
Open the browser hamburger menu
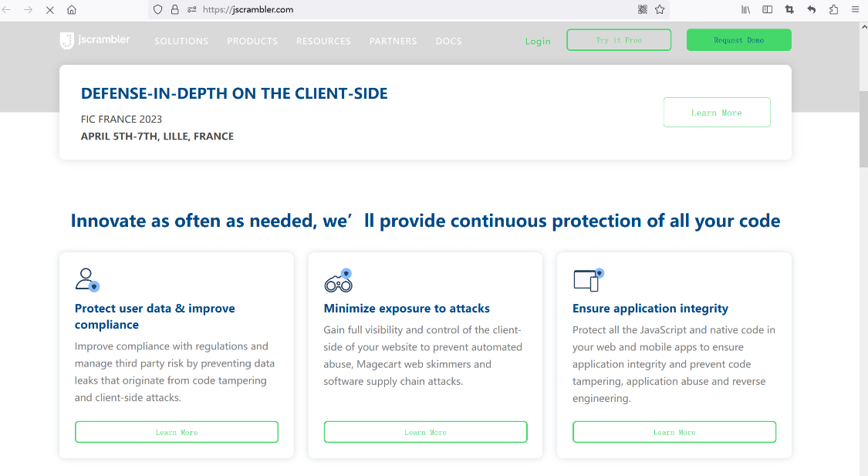pyautogui.click(x=855, y=9)
